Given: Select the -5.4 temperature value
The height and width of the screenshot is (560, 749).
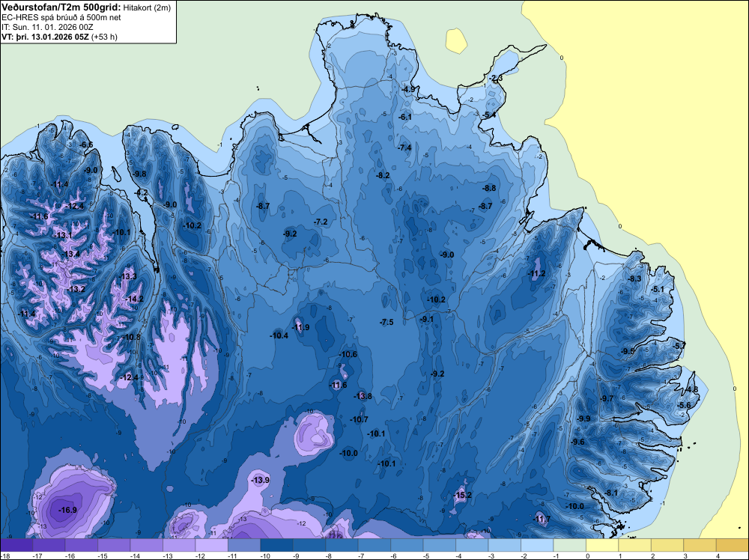Looking at the screenshot, I should 489,115.
